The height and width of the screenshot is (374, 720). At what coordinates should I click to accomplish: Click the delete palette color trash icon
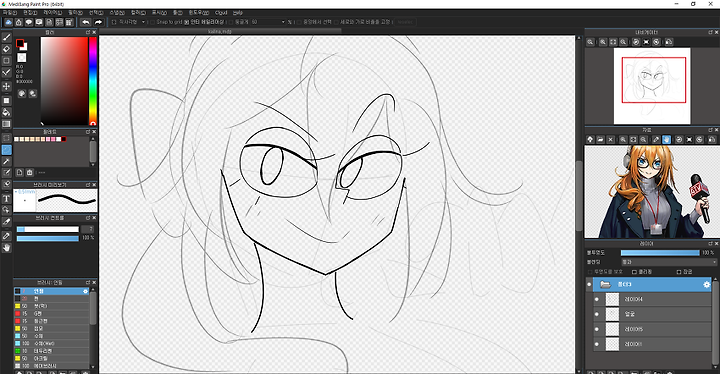[x=30, y=172]
